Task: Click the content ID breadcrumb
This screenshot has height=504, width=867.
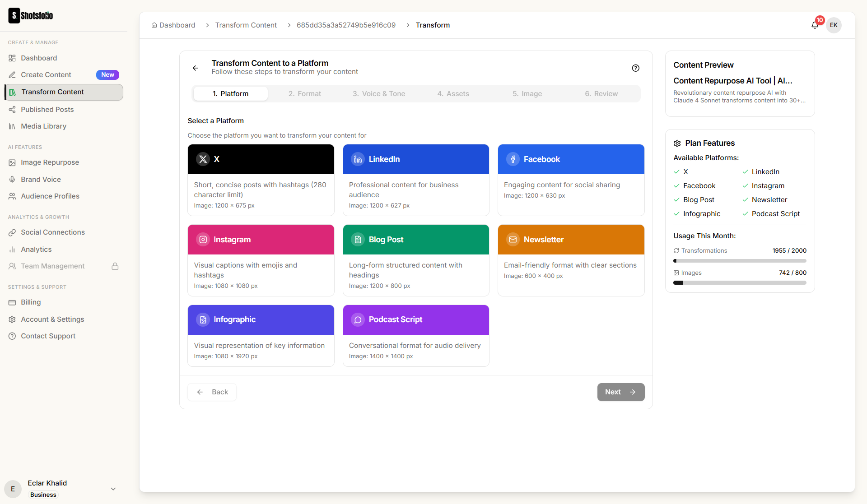Action: tap(346, 25)
